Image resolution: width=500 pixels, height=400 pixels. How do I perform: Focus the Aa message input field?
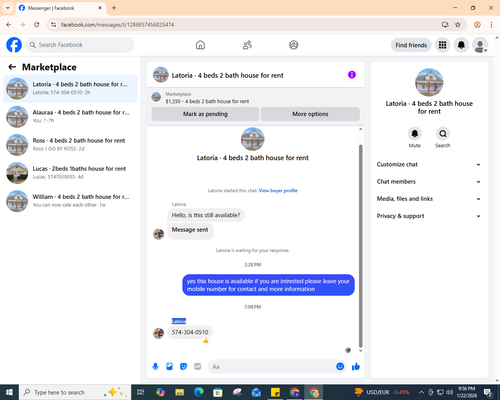272,367
